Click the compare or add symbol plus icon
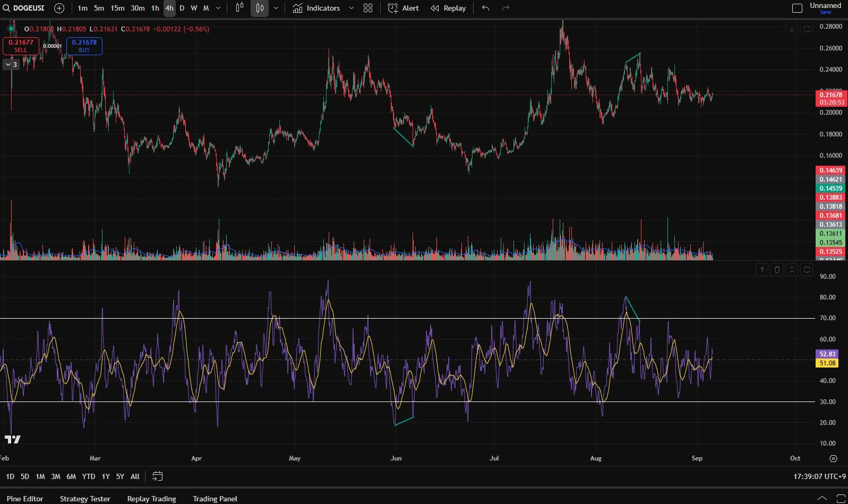 pyautogui.click(x=59, y=8)
